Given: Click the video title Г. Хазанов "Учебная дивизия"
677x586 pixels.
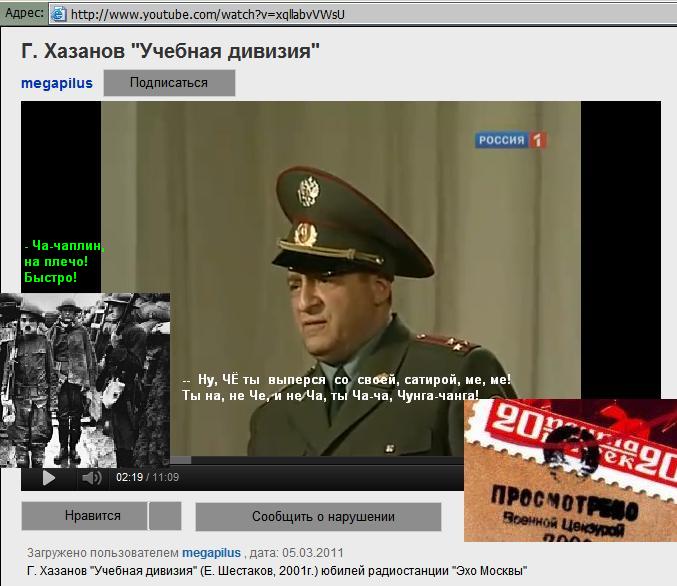Looking at the screenshot, I should tap(171, 50).
